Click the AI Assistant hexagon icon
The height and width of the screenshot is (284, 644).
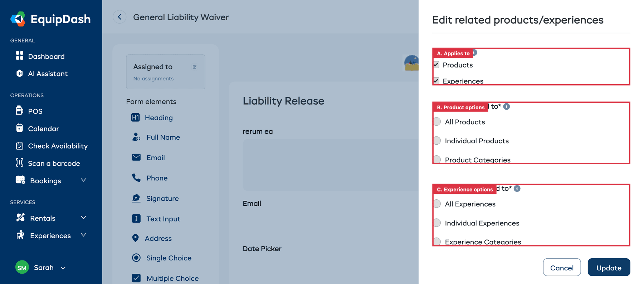20,73
